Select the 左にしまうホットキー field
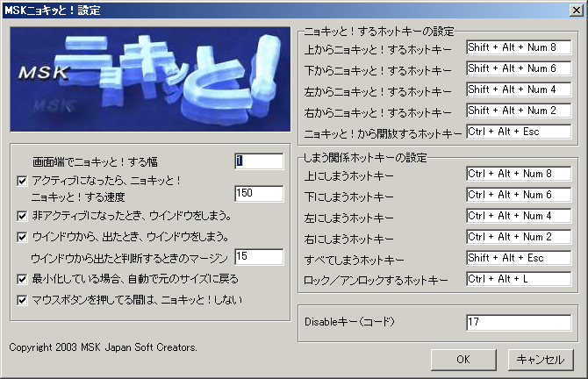Image resolution: width=588 pixels, height=379 pixels. click(519, 216)
